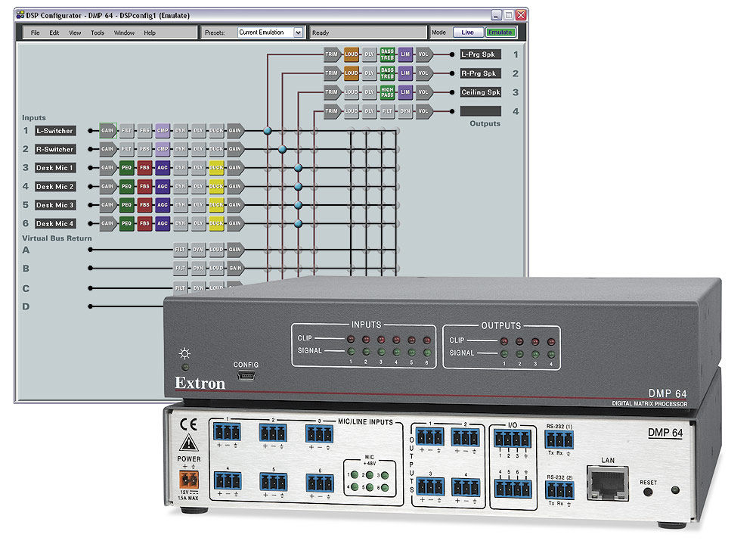Viewport: 756px width, 550px height.
Task: Open DUCK block on R-Switcher input
Action: [216, 149]
